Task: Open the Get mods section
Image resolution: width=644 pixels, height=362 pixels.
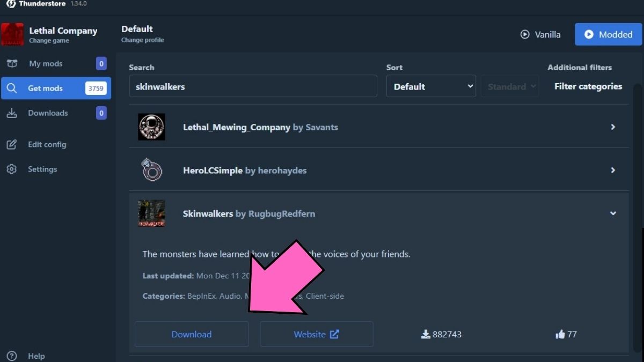Action: (x=56, y=88)
